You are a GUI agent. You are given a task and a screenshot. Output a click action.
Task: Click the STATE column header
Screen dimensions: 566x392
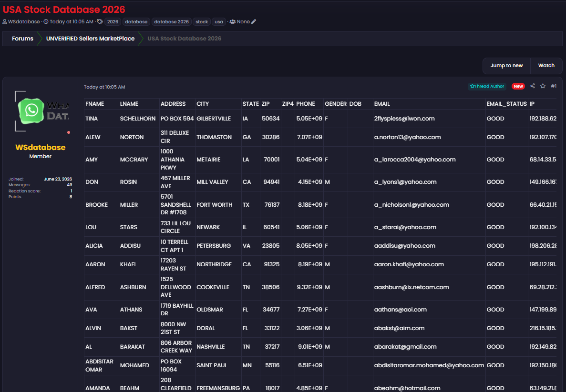pyautogui.click(x=250, y=104)
